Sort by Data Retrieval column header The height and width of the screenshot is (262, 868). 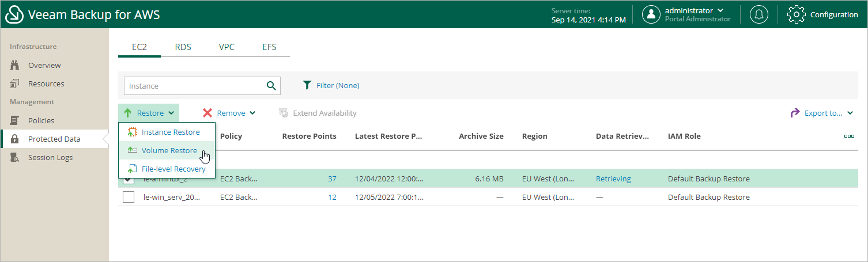tap(622, 136)
